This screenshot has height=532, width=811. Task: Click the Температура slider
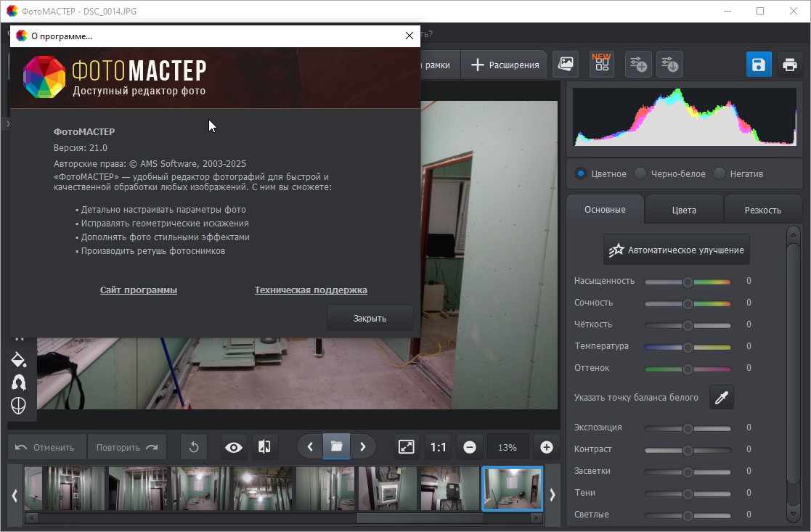[688, 347]
